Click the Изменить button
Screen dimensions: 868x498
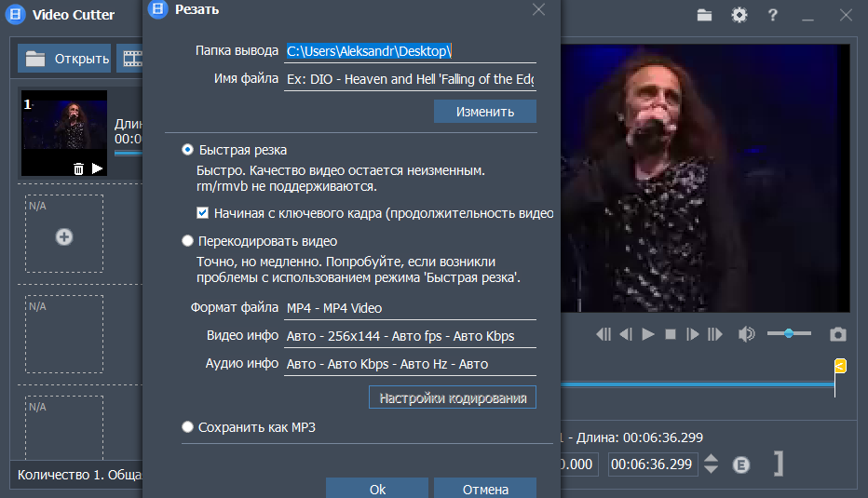click(x=485, y=111)
